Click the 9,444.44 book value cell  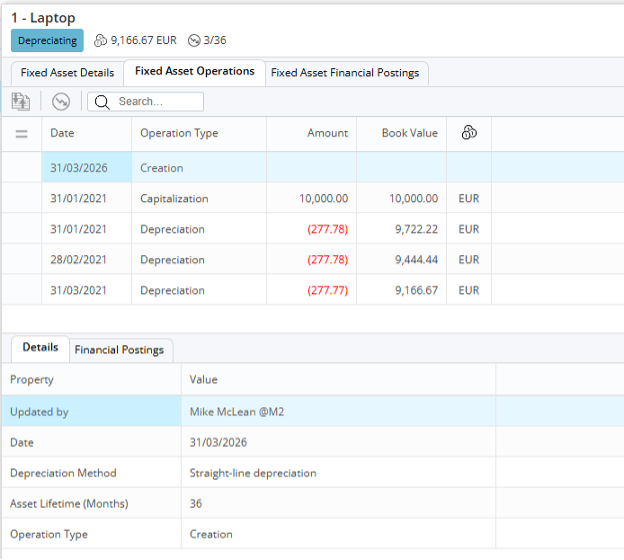(401, 260)
